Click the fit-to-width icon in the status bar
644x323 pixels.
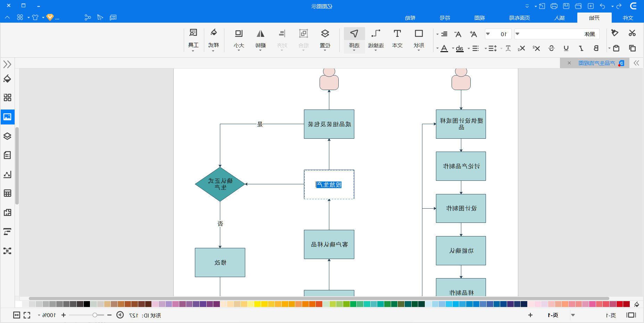pos(17,315)
